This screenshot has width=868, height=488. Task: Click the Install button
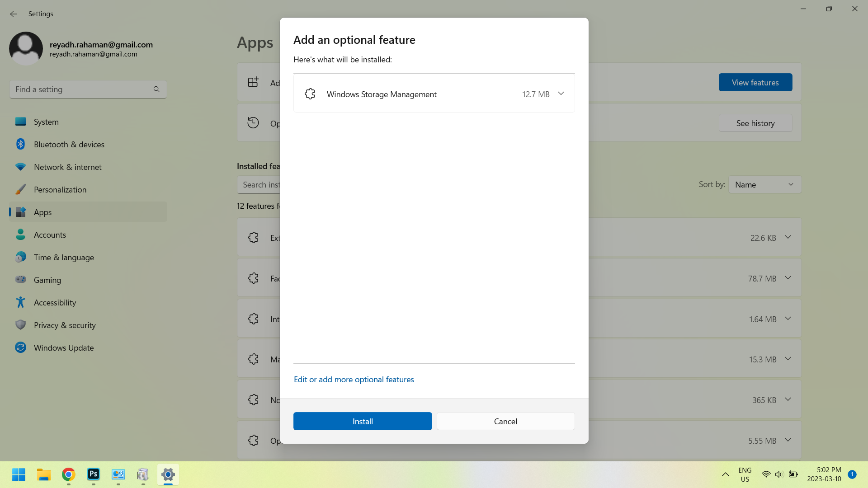(x=362, y=421)
